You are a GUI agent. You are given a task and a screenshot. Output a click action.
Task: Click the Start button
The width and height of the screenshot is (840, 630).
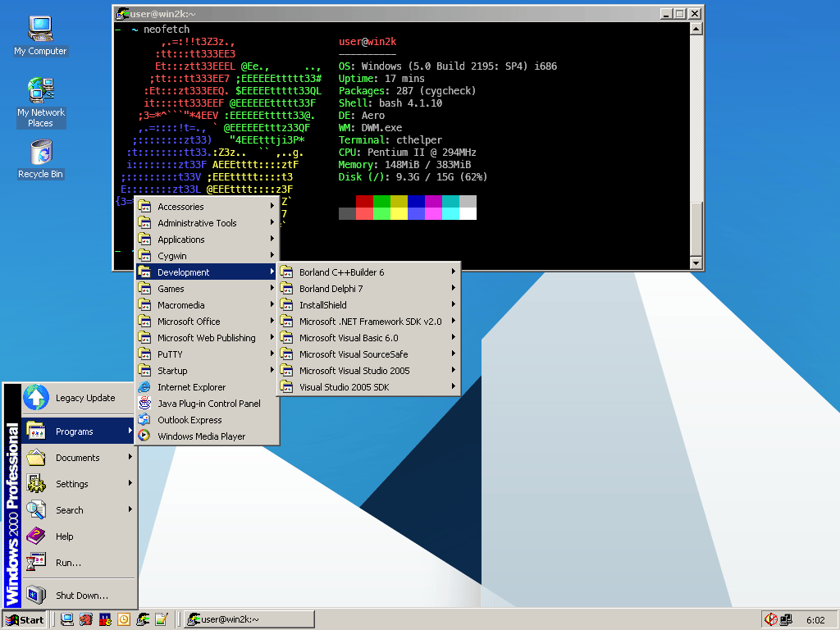25,620
